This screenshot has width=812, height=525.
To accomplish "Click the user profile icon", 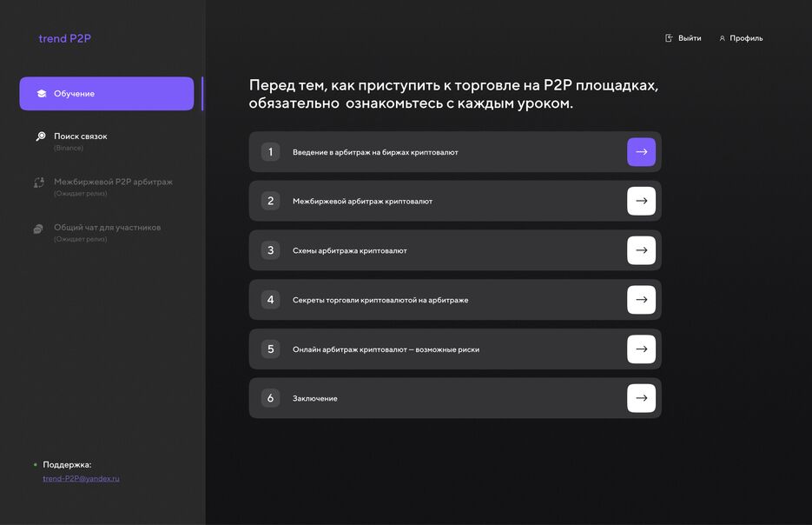I will click(x=722, y=38).
